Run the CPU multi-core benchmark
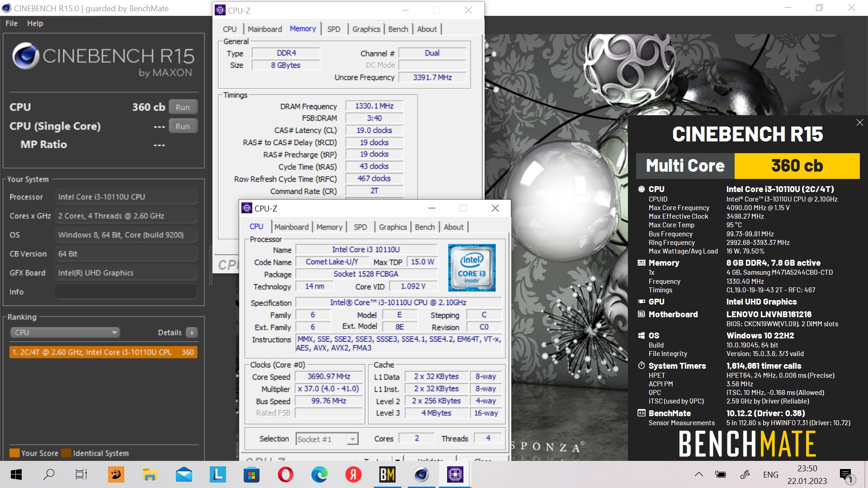Viewport: 868px width, 488px height. click(x=183, y=108)
